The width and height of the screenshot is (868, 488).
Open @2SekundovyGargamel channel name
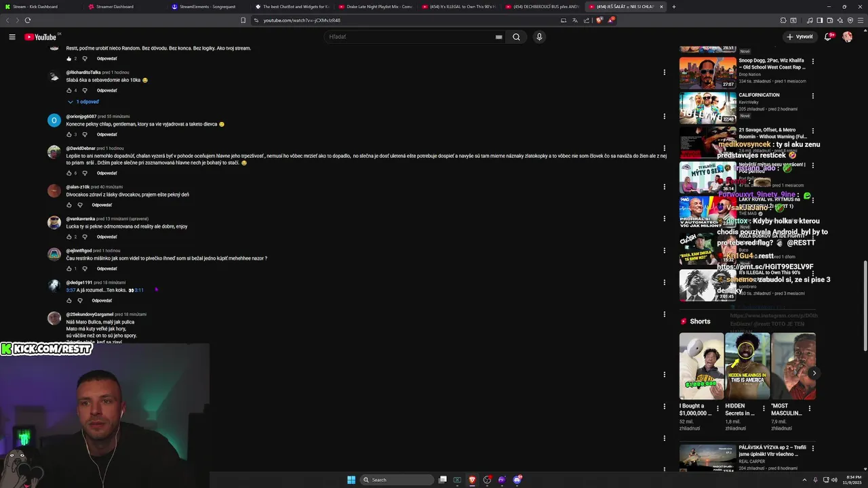tap(90, 314)
